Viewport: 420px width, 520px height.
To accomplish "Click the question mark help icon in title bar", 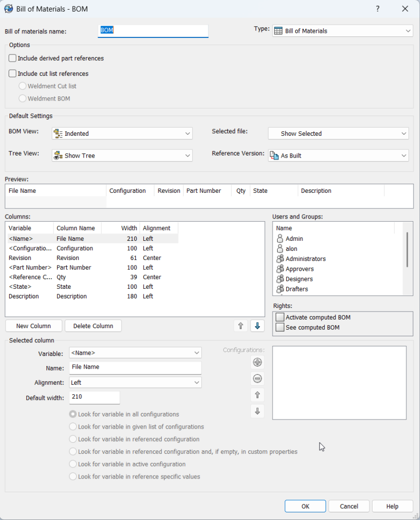I will [x=378, y=9].
